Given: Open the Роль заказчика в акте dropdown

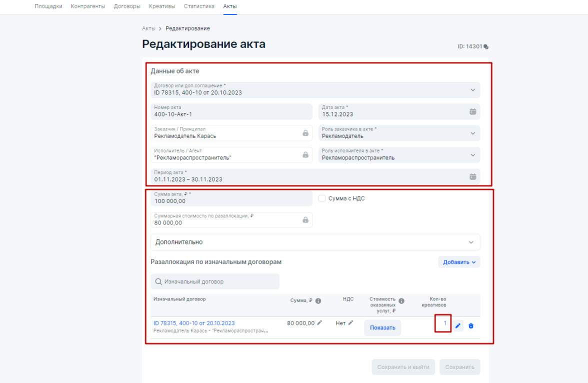Looking at the screenshot, I should point(472,133).
